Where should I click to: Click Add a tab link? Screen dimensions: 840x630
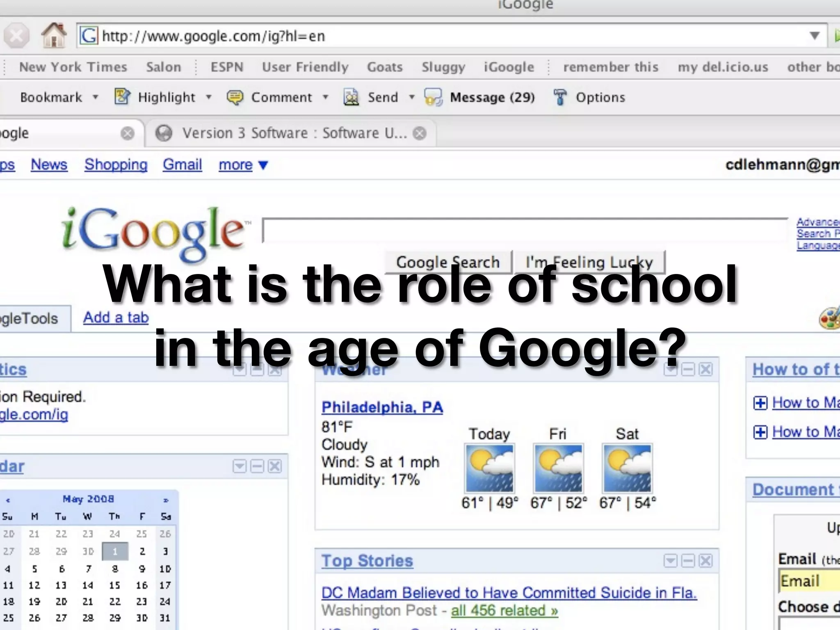pos(116,317)
